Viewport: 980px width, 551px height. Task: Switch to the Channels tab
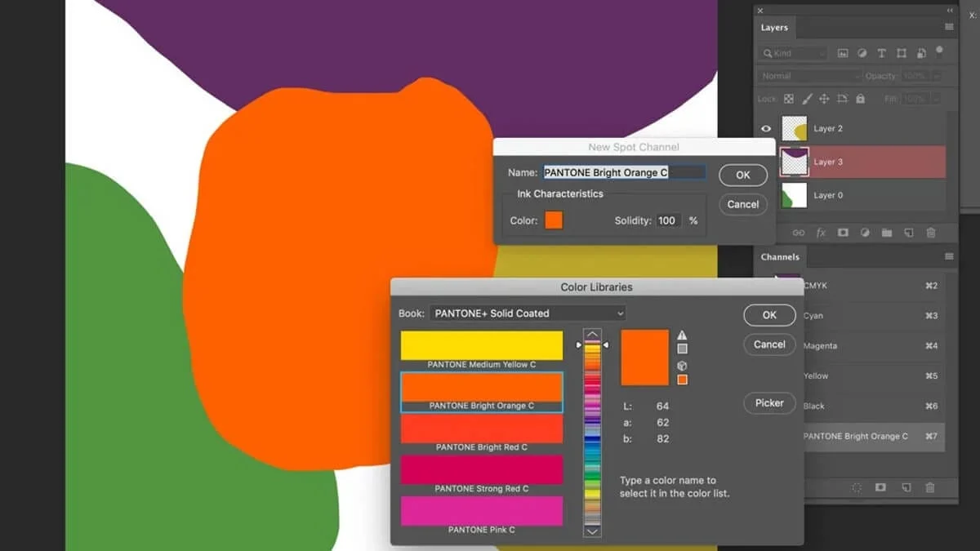pyautogui.click(x=780, y=256)
